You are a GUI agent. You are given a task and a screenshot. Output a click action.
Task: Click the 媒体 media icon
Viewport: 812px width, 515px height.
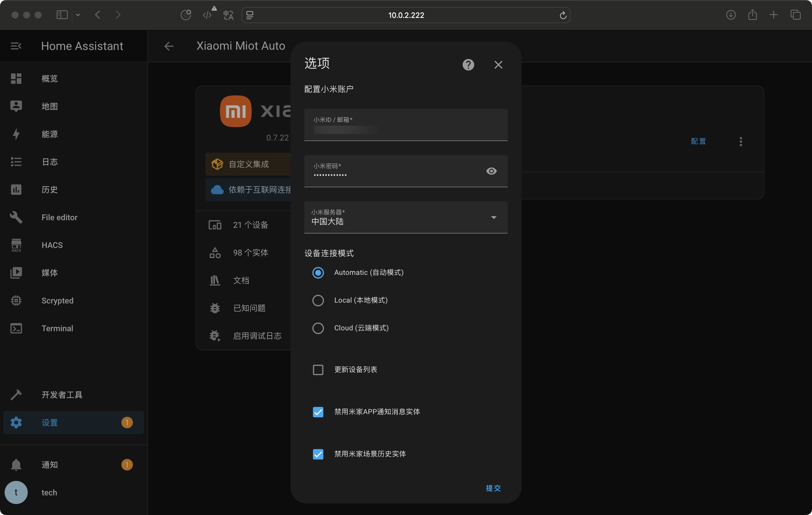[x=16, y=273]
